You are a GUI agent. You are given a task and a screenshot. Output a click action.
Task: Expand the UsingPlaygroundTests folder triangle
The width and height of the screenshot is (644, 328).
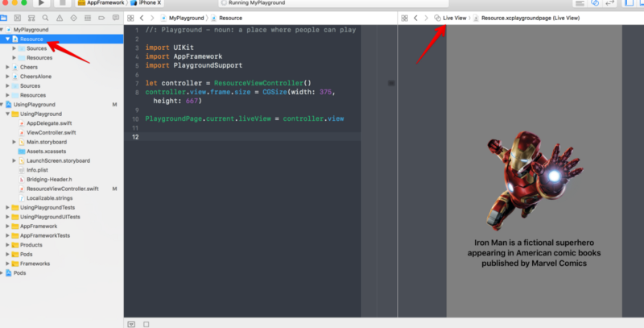pyautogui.click(x=8, y=208)
